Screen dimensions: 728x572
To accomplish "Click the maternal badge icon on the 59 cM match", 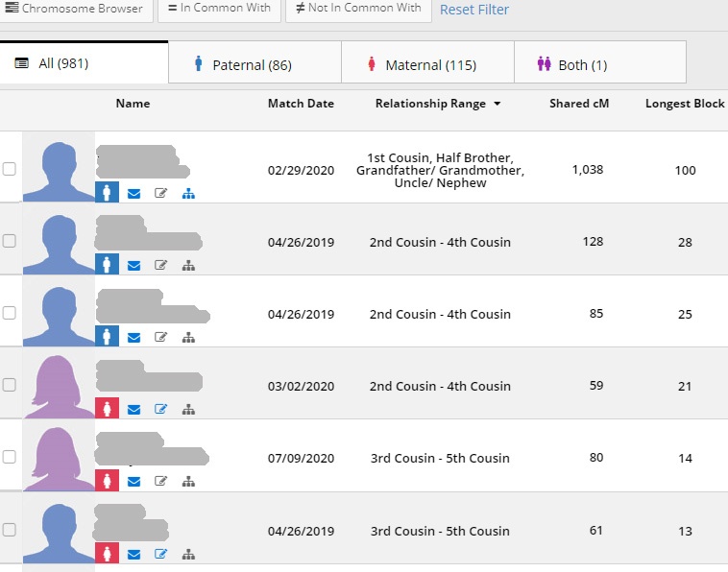I will point(107,409).
